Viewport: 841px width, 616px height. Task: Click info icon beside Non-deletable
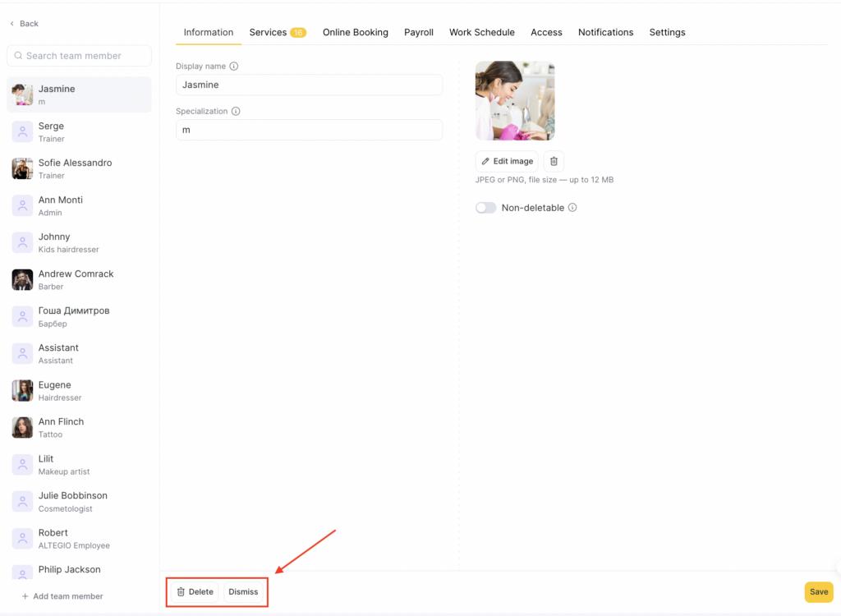572,208
